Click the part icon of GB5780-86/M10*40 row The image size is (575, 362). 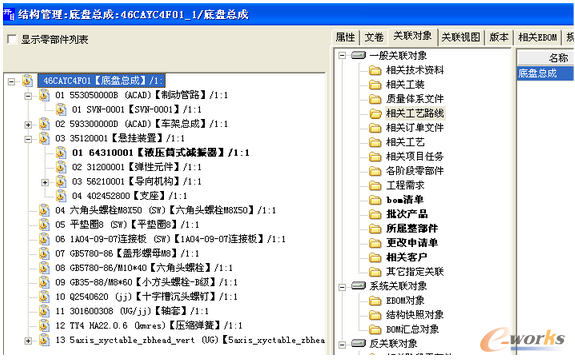click(x=44, y=268)
